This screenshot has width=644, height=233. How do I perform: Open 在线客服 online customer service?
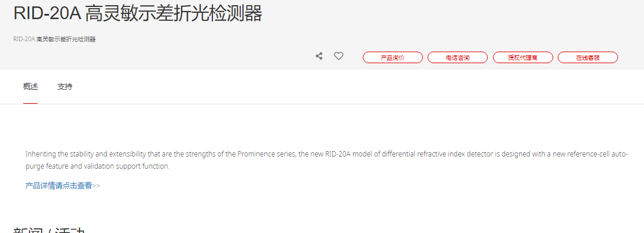tap(588, 57)
